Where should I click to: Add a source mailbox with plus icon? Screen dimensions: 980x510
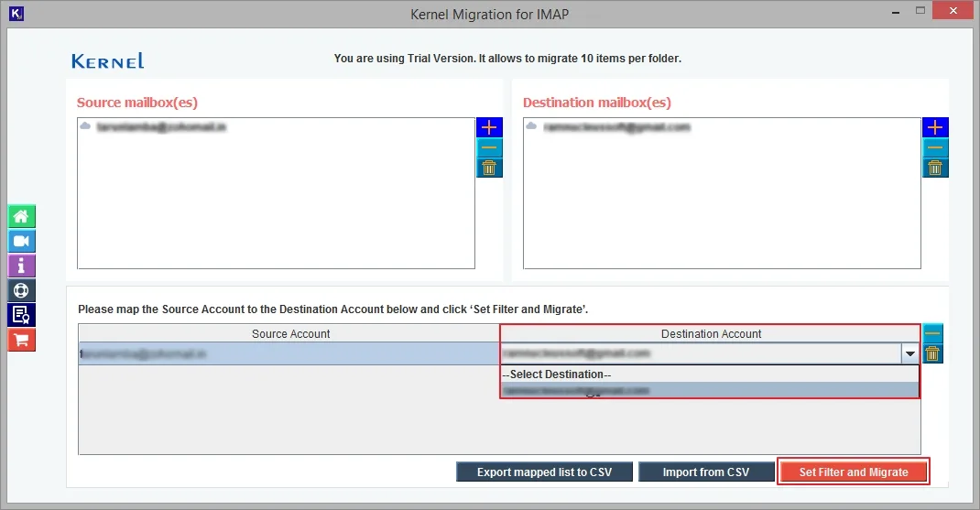tap(489, 127)
